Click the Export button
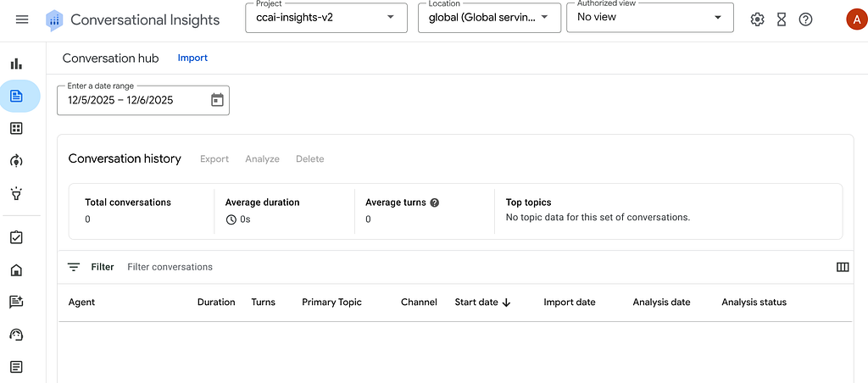The width and height of the screenshot is (868, 383). [214, 158]
